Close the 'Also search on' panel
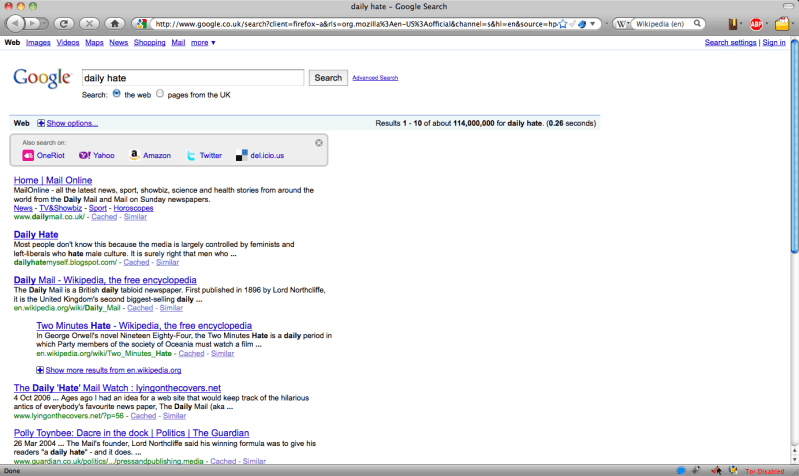Screen dimensions: 799x476 click(319, 142)
